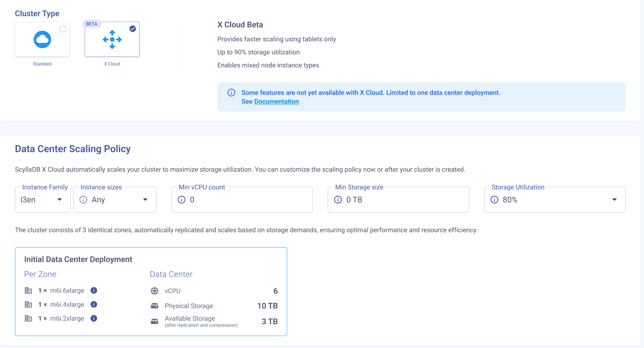Open the Instance Family dropdown
This screenshot has width=644, height=348.
[43, 200]
